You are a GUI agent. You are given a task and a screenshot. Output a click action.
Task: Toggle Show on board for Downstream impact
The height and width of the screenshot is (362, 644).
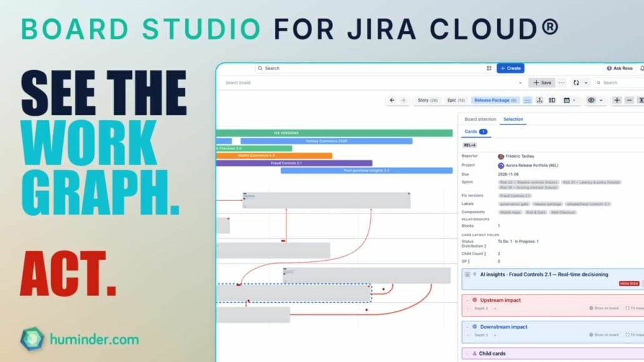(x=604, y=335)
